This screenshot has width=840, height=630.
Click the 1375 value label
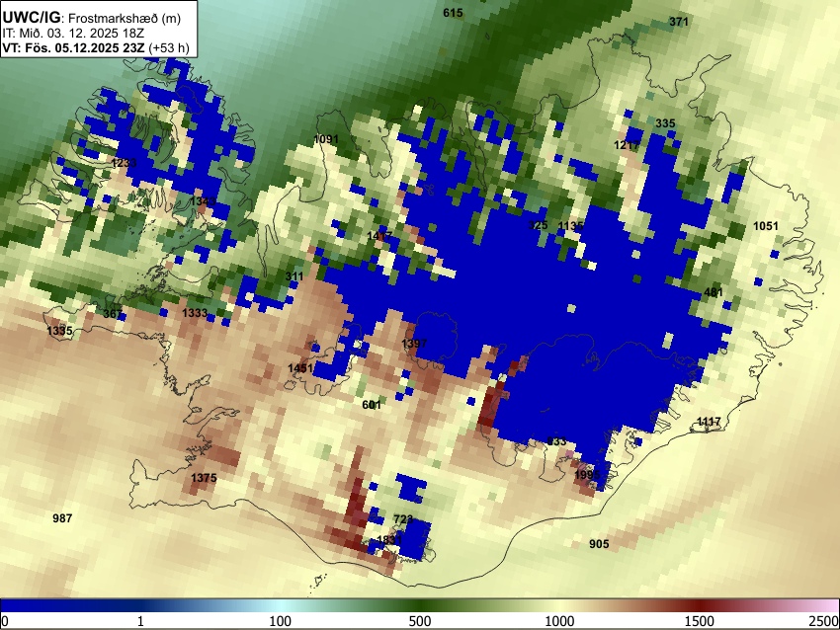pyautogui.click(x=205, y=478)
